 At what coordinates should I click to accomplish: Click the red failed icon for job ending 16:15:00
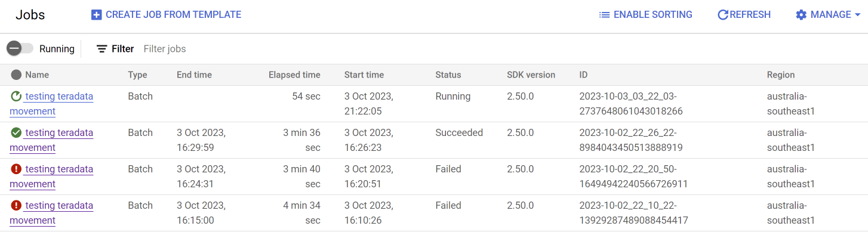pos(16,205)
